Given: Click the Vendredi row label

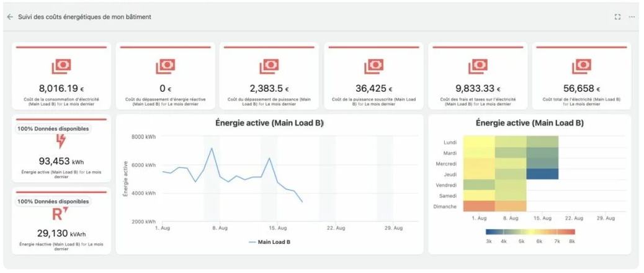Looking at the screenshot, I should tap(447, 185).
